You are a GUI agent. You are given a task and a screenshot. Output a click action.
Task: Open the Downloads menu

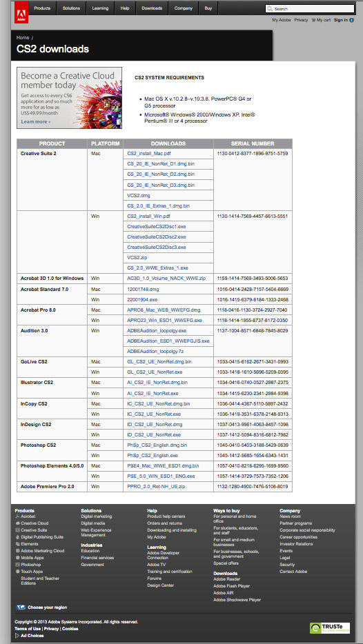tap(152, 8)
